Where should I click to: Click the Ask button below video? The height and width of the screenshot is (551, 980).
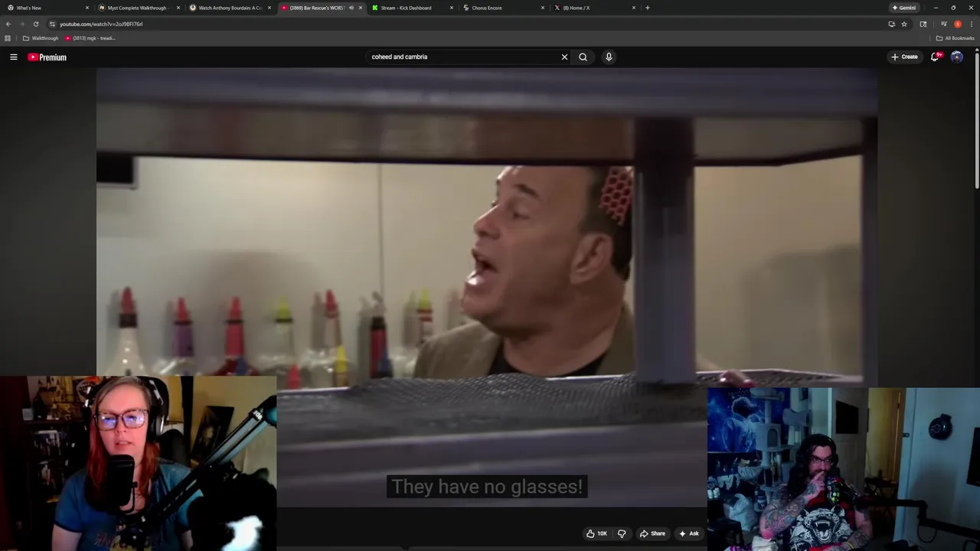point(688,533)
